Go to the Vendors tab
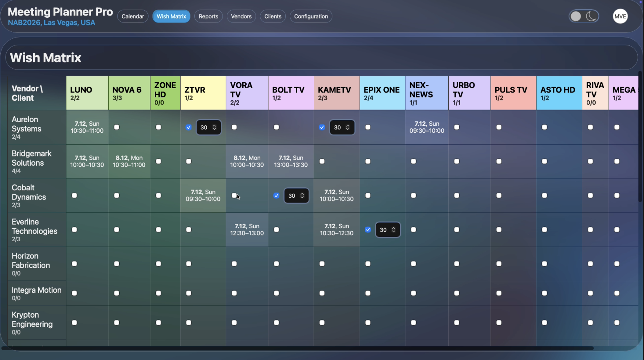This screenshot has width=644, height=360. click(241, 16)
